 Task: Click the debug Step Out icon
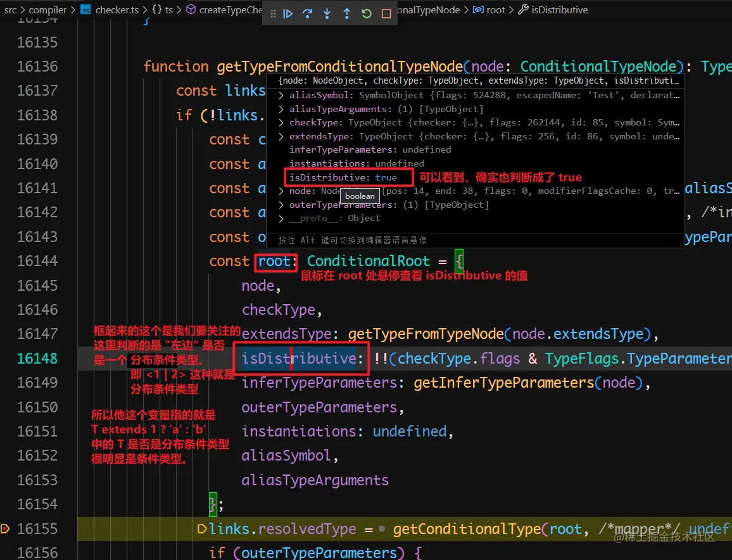pos(346,13)
